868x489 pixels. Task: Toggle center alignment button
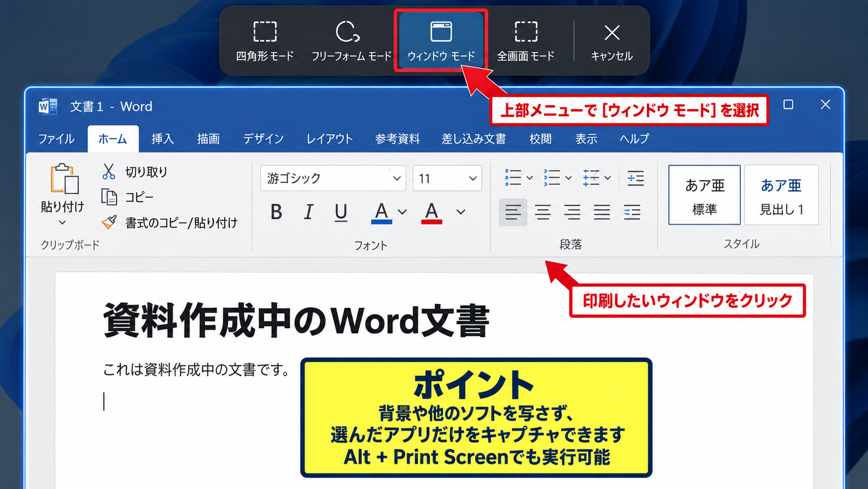point(542,212)
